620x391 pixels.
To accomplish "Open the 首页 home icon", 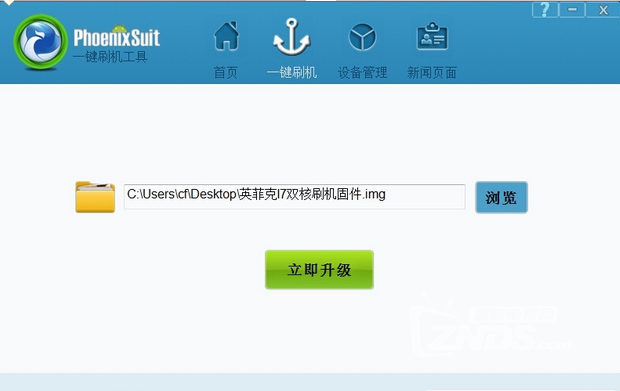I will pos(227,36).
